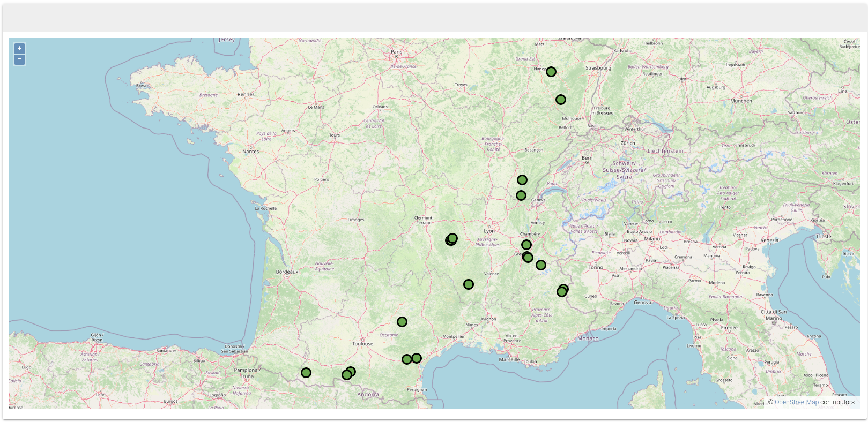The image size is (868, 422).
Task: Zoom out with the minus button
Action: [x=19, y=59]
